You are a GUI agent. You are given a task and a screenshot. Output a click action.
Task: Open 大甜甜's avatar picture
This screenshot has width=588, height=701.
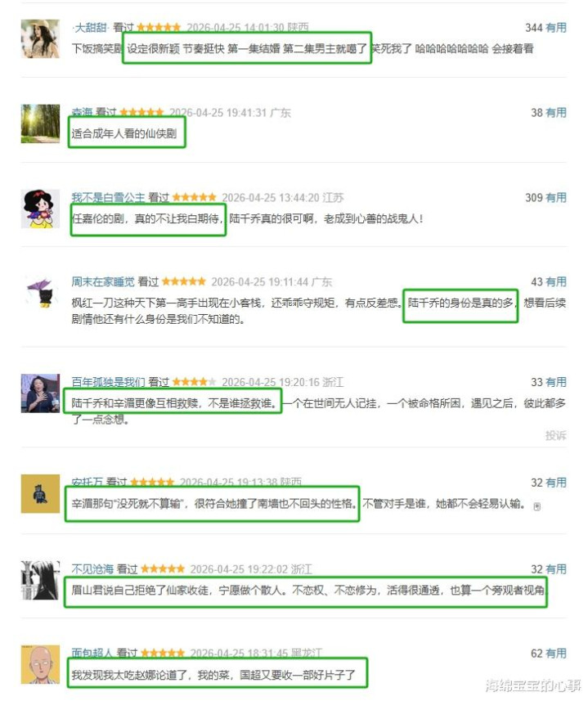[x=40, y=38]
